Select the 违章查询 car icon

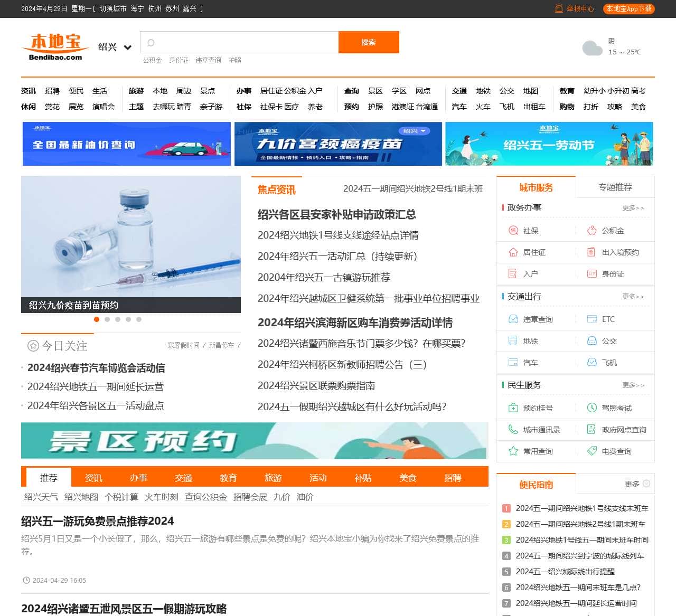(512, 319)
